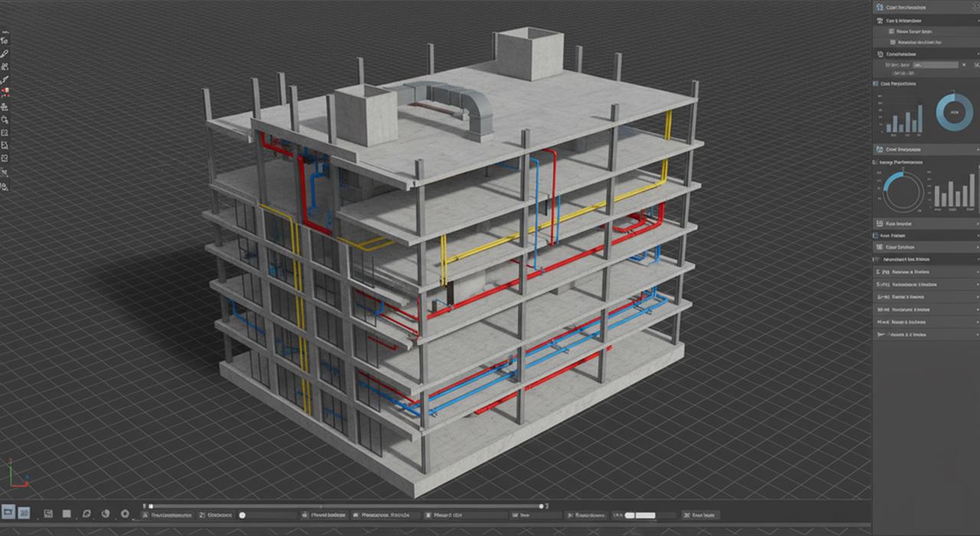Click the highlighted blue view icon at bottom-left
This screenshot has width=980, height=536.
click(8, 512)
